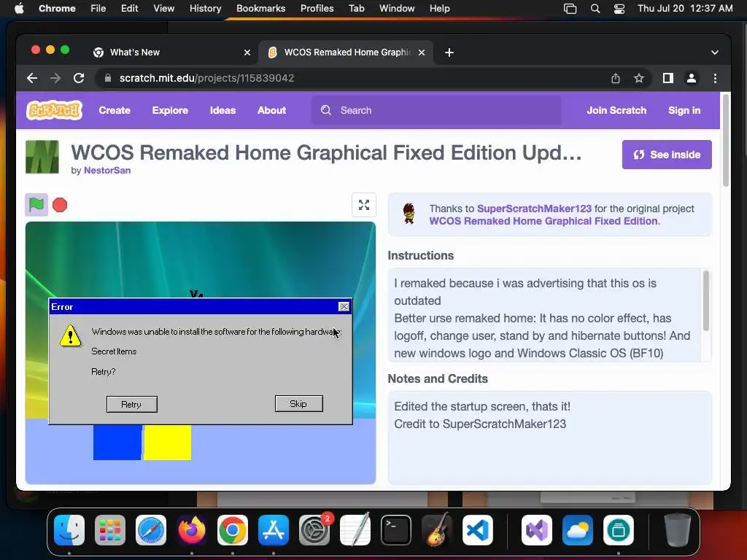This screenshot has width=747, height=560.
Task: Open TextEdit from the dock
Action: click(355, 530)
